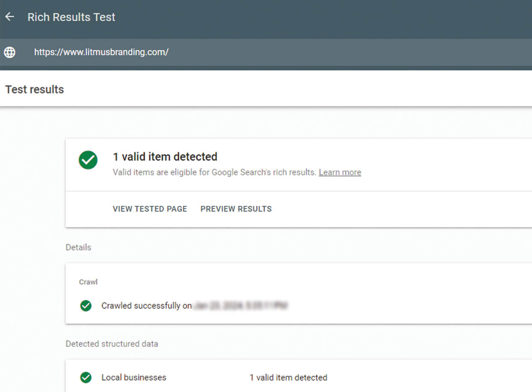Select the Test results heading
Image resolution: width=532 pixels, height=392 pixels.
[34, 89]
